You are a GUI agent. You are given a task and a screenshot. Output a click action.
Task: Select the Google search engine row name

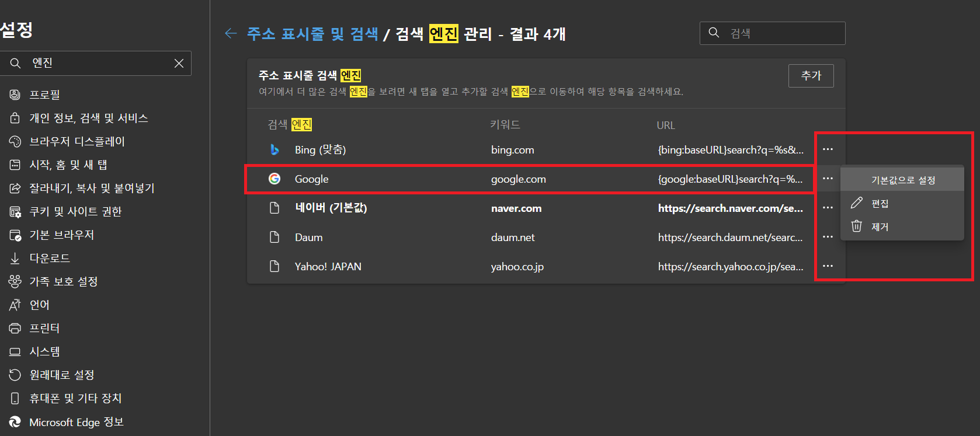point(311,179)
